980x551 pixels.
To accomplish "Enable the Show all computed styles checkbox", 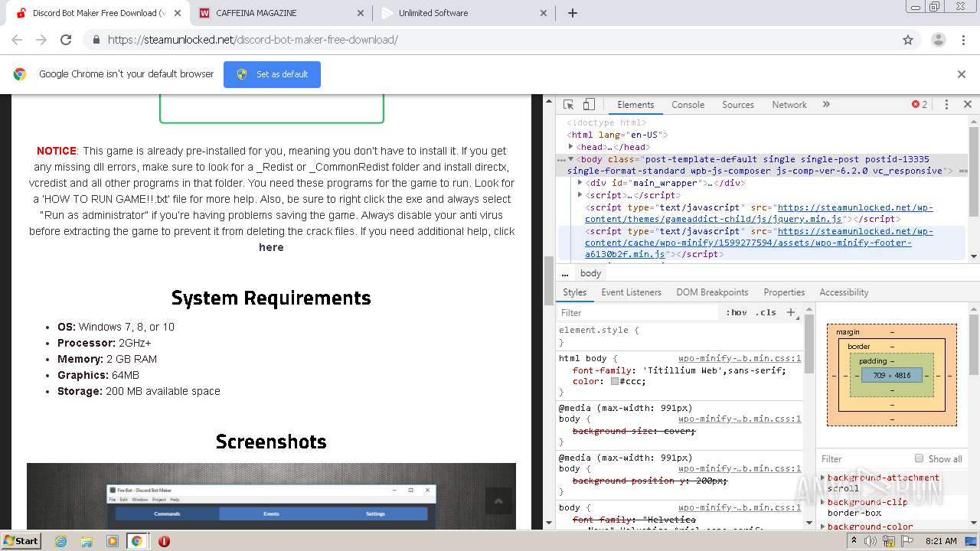I will (x=919, y=458).
